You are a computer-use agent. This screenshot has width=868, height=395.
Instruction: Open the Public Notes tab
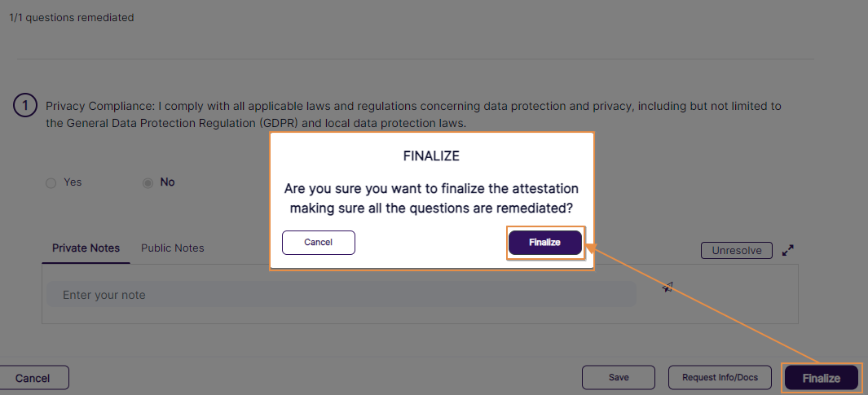[173, 248]
